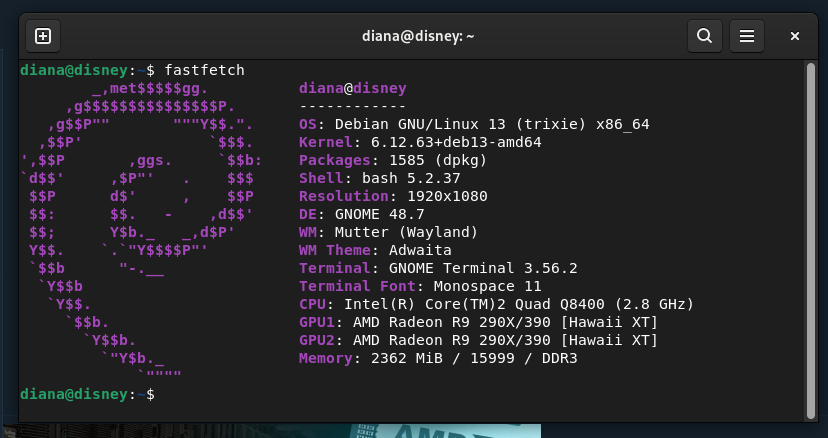
Task: Click the Terminal Font line Monospace 11
Action: point(420,286)
